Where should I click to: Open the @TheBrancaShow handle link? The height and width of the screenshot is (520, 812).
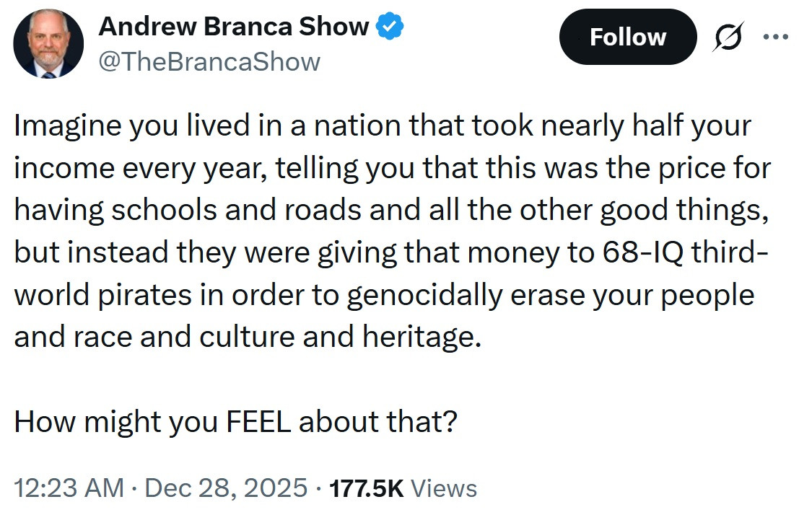(x=209, y=62)
